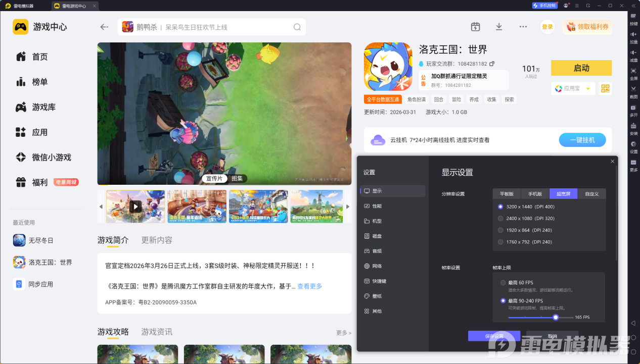The image size is (640, 364).
Task: Click the 保存设置 save button
Action: coord(494,336)
